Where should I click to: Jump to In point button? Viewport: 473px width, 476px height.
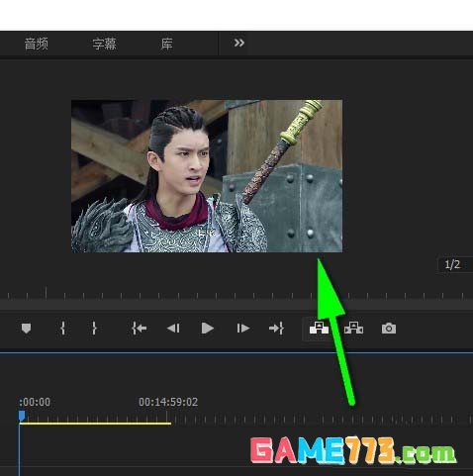[x=140, y=329]
